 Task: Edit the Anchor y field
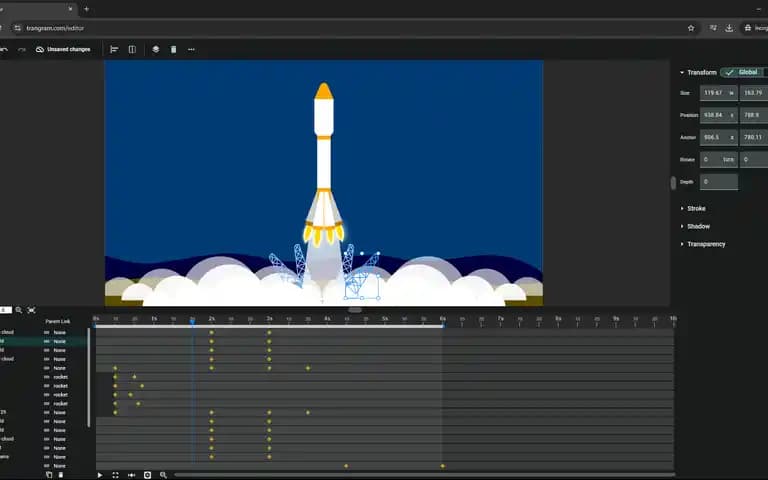[x=754, y=137]
